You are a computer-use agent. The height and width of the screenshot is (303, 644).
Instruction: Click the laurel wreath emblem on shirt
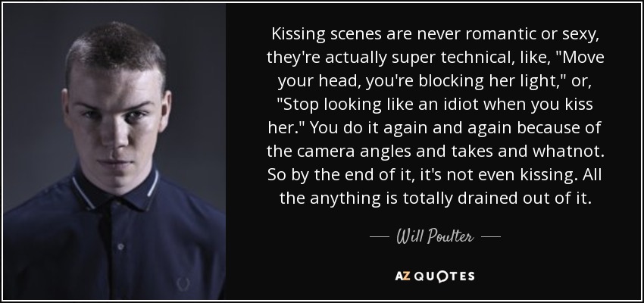pyautogui.click(x=183, y=284)
